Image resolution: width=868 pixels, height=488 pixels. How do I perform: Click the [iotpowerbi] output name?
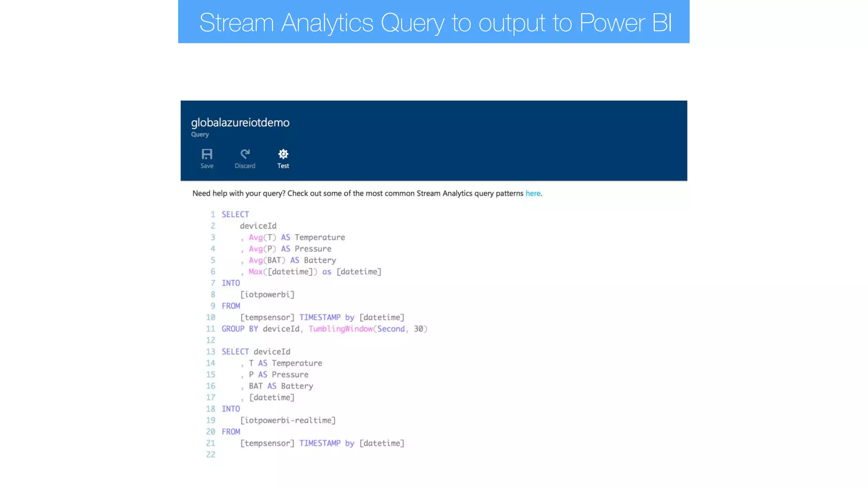pos(267,294)
